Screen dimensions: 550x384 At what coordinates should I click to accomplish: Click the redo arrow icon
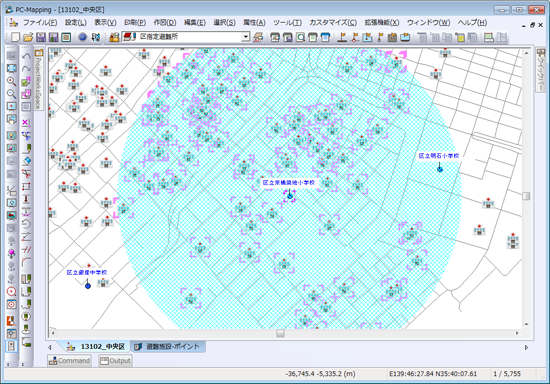coord(26,68)
